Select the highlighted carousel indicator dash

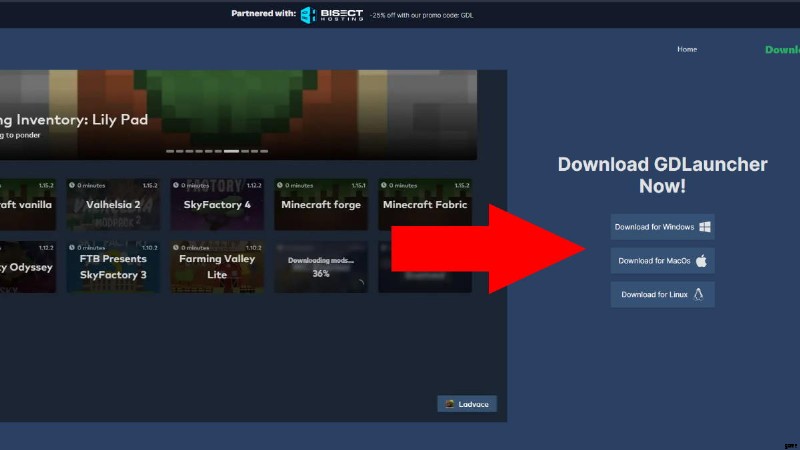tap(231, 151)
